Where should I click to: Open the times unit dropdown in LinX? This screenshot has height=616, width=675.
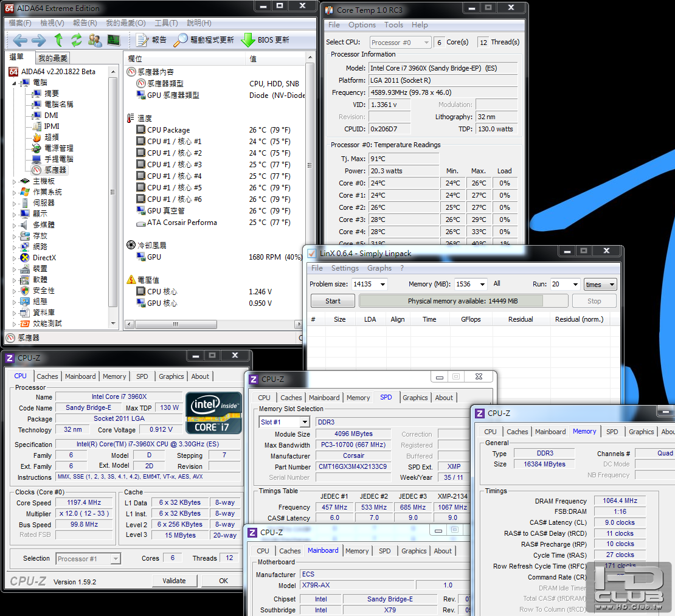pyautogui.click(x=600, y=285)
